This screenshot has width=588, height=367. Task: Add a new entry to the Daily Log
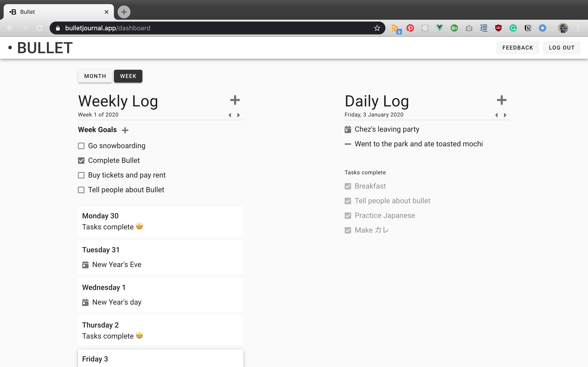coord(501,100)
